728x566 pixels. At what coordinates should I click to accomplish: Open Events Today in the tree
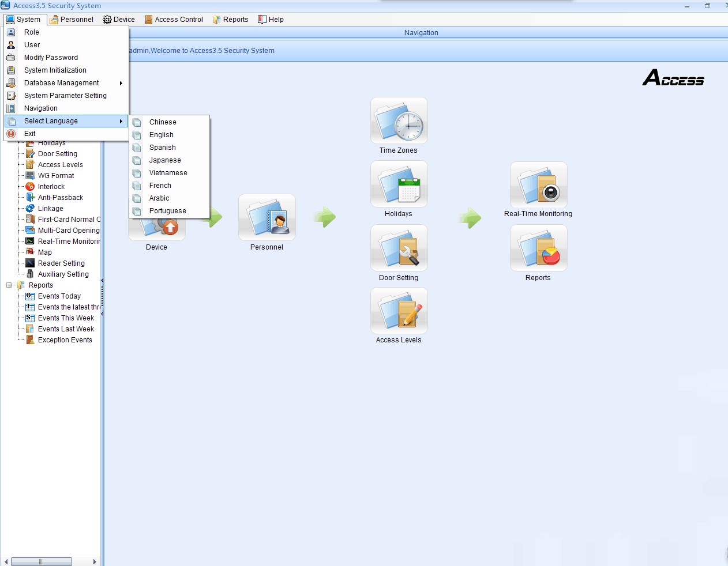(59, 296)
